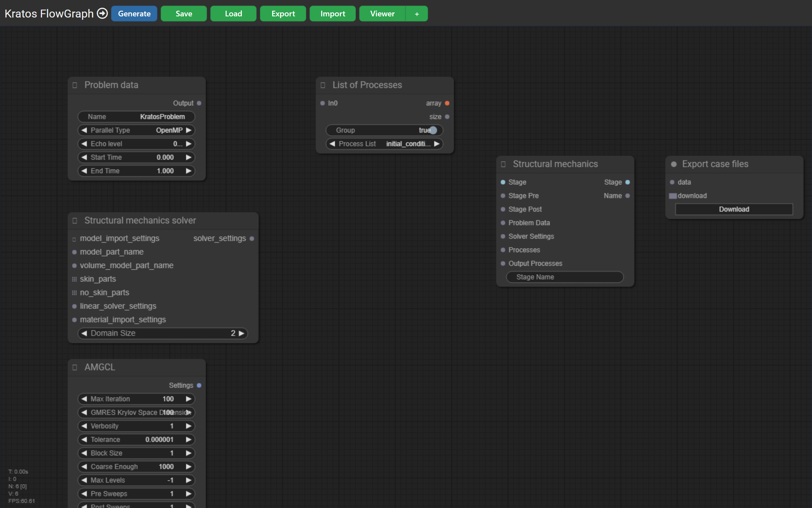Select previous Parallel Type option
The image size is (812, 508).
pos(84,130)
